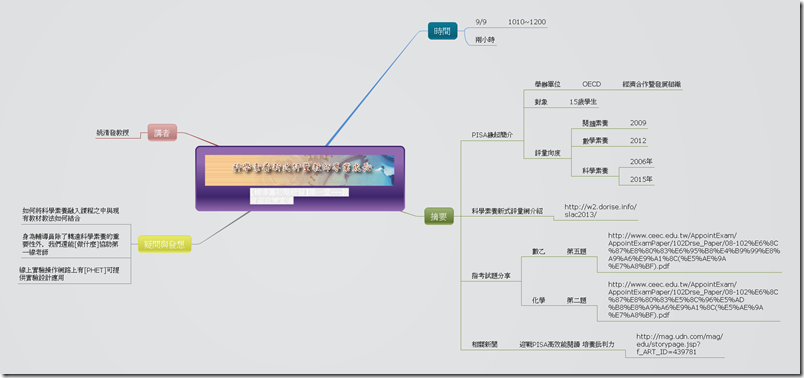Select the 相關新聞 subtopic

pyautogui.click(x=485, y=344)
